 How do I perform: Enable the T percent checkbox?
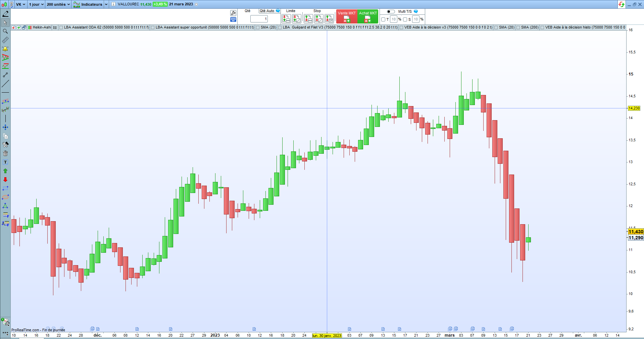[x=383, y=19]
